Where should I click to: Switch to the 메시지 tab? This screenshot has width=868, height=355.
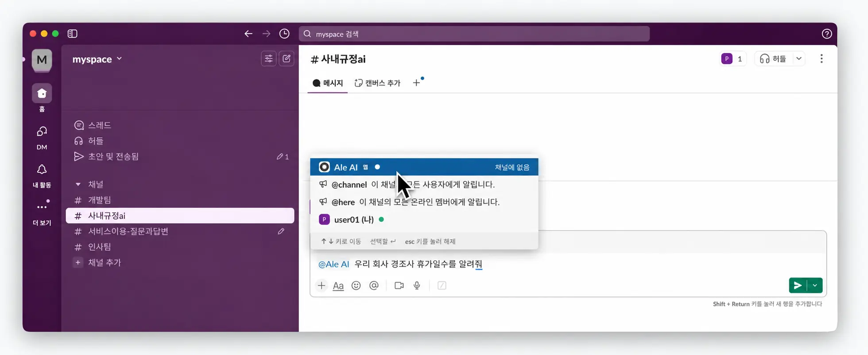(x=328, y=83)
